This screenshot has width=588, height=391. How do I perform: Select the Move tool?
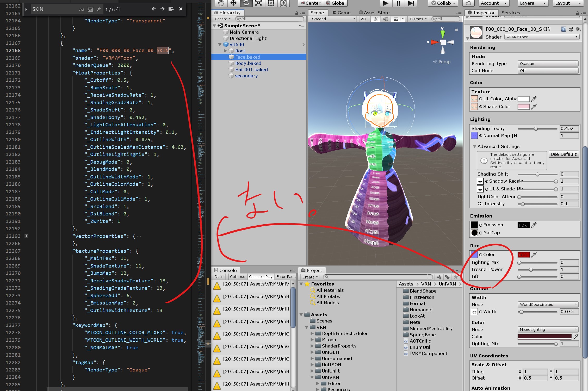pyautogui.click(x=233, y=3)
